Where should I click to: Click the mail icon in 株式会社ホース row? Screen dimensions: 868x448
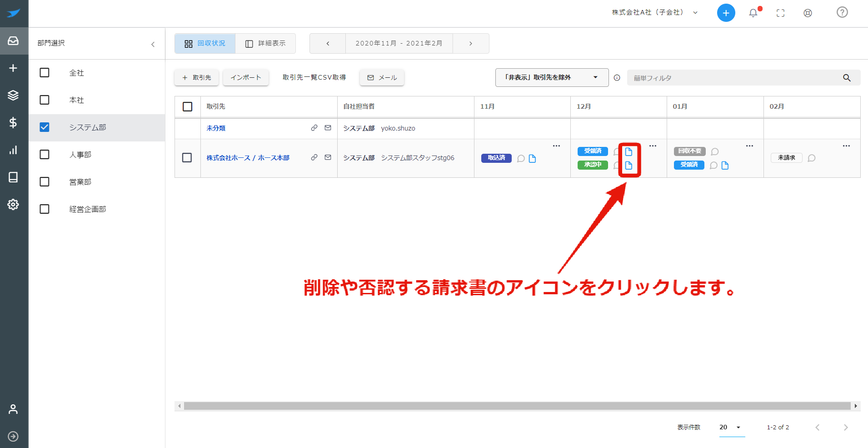[328, 157]
